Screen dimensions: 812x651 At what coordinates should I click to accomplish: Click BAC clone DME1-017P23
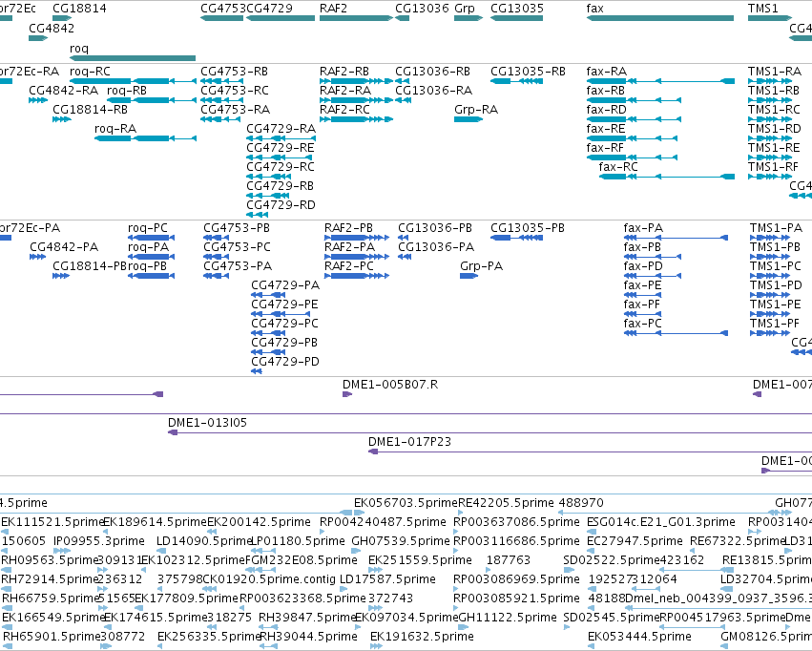(x=591, y=451)
